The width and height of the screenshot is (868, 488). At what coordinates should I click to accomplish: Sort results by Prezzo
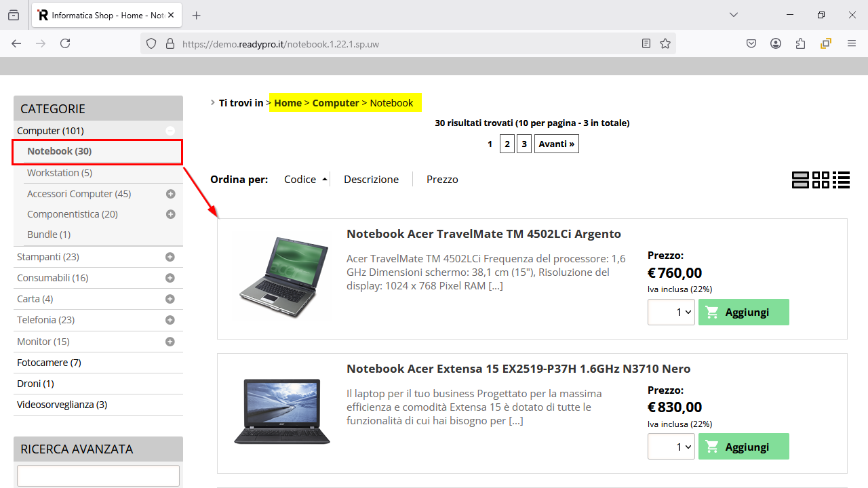[442, 180]
